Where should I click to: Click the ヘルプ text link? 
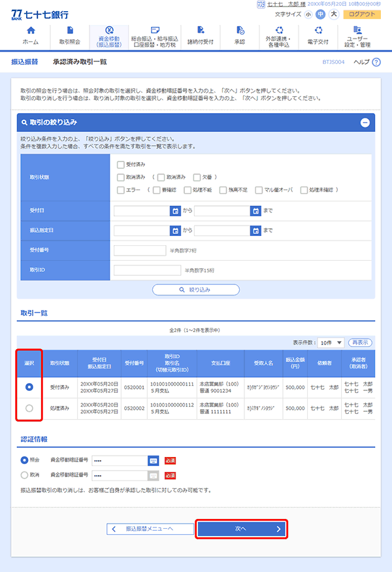click(x=361, y=62)
